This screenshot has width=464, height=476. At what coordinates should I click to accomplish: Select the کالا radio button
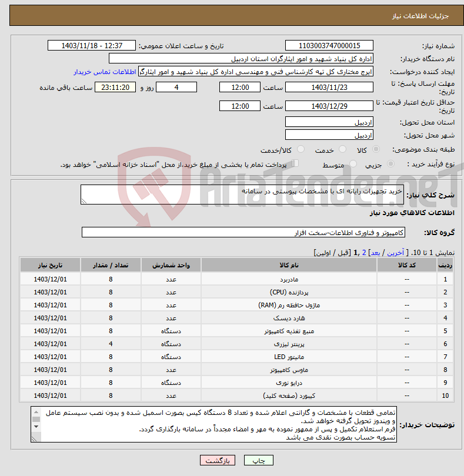(376, 149)
